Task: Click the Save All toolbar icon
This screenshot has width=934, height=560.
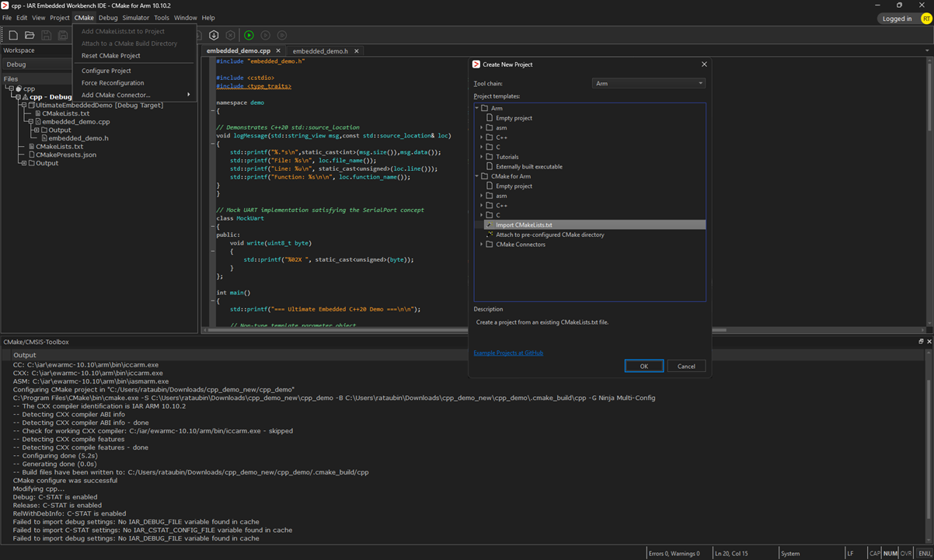Action: point(63,35)
